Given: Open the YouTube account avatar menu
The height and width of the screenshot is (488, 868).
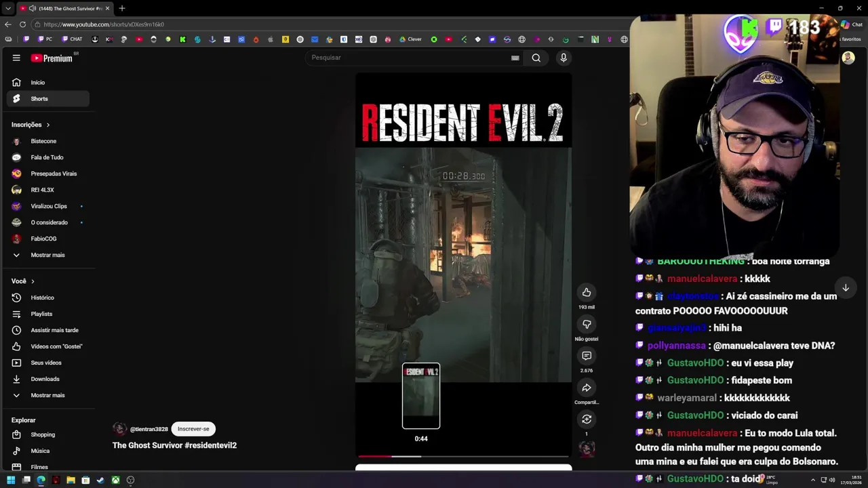Looking at the screenshot, I should pyautogui.click(x=848, y=58).
